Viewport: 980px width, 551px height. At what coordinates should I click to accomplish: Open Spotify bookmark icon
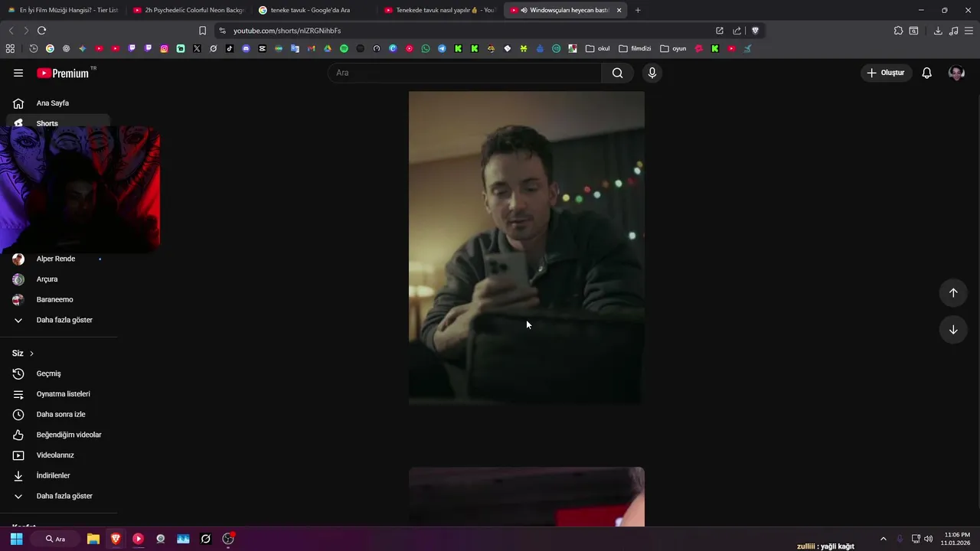coord(344,48)
